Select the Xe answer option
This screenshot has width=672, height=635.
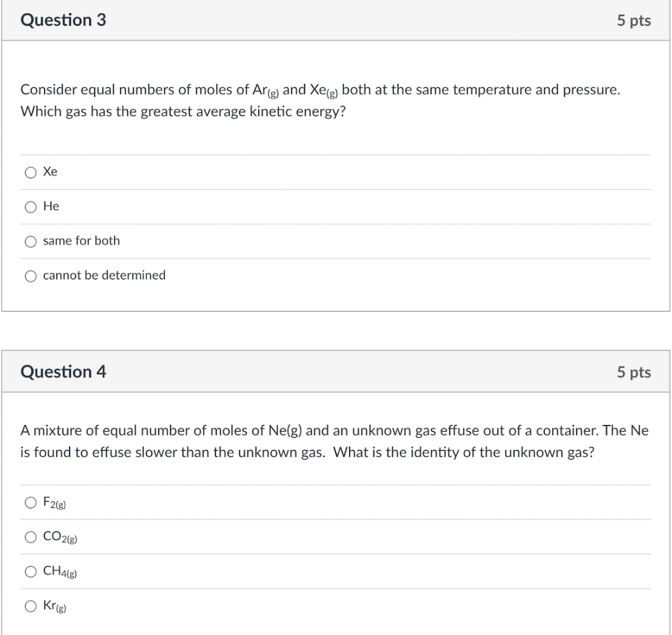point(30,172)
